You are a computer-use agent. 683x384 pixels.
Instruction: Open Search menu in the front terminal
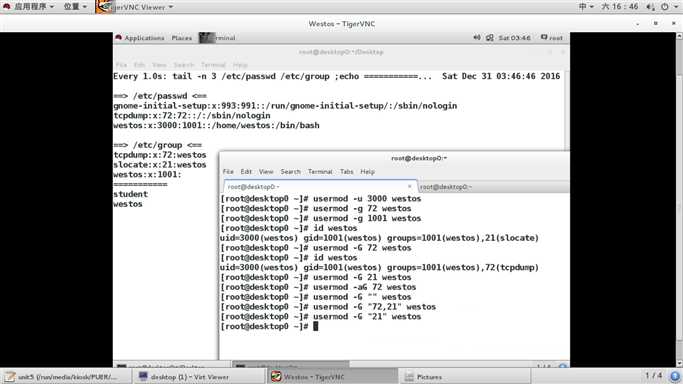point(291,172)
